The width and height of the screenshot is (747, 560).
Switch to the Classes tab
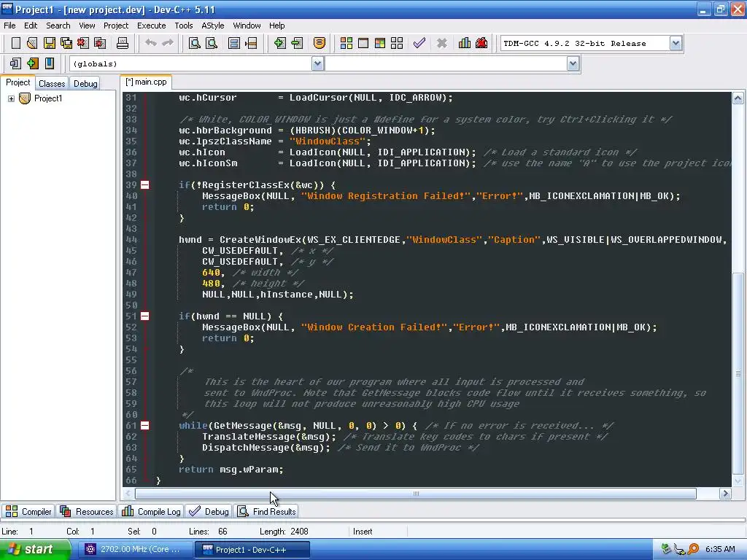(x=52, y=83)
